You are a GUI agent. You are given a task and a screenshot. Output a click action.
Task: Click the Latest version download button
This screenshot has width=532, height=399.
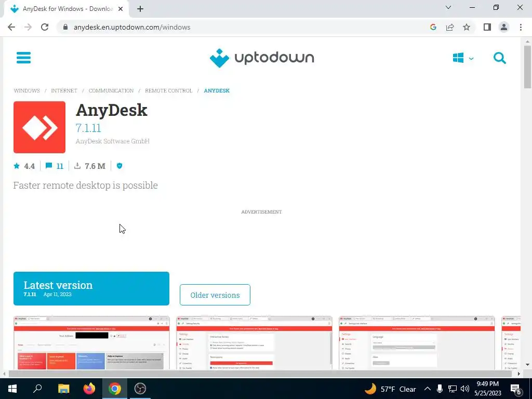(91, 288)
